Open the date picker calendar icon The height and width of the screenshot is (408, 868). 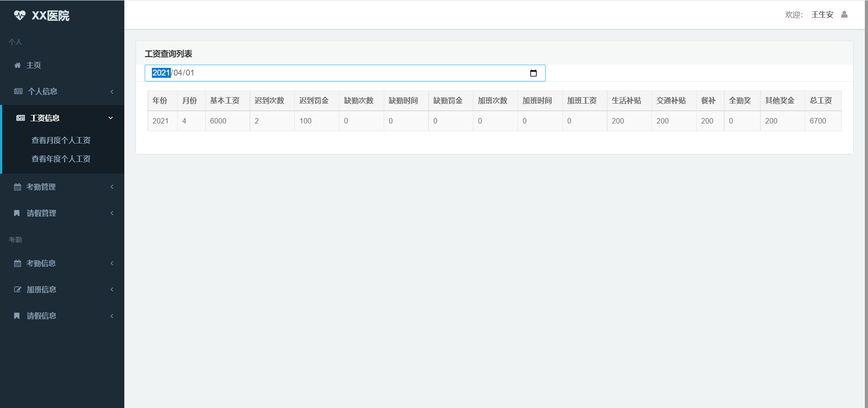click(x=533, y=73)
